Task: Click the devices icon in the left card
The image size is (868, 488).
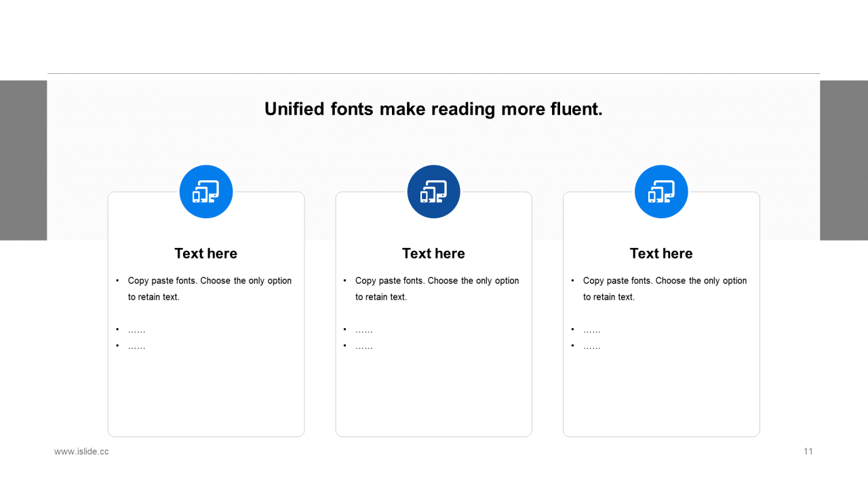Action: (205, 192)
